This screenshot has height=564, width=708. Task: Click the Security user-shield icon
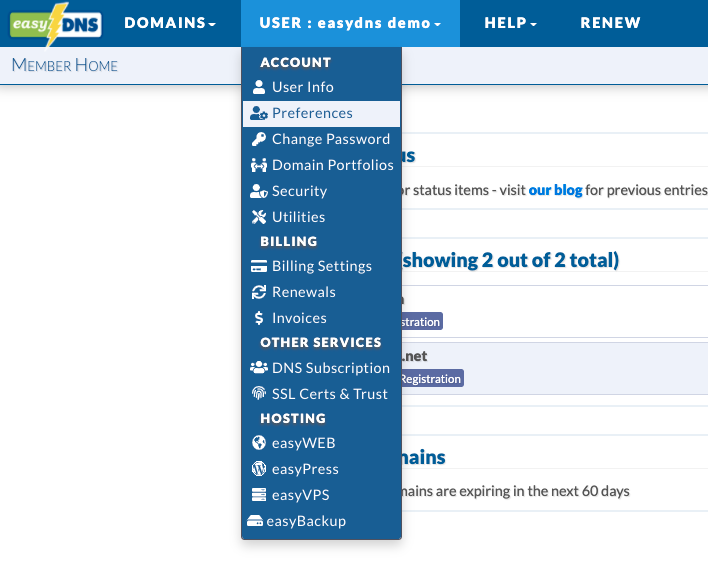tap(259, 191)
